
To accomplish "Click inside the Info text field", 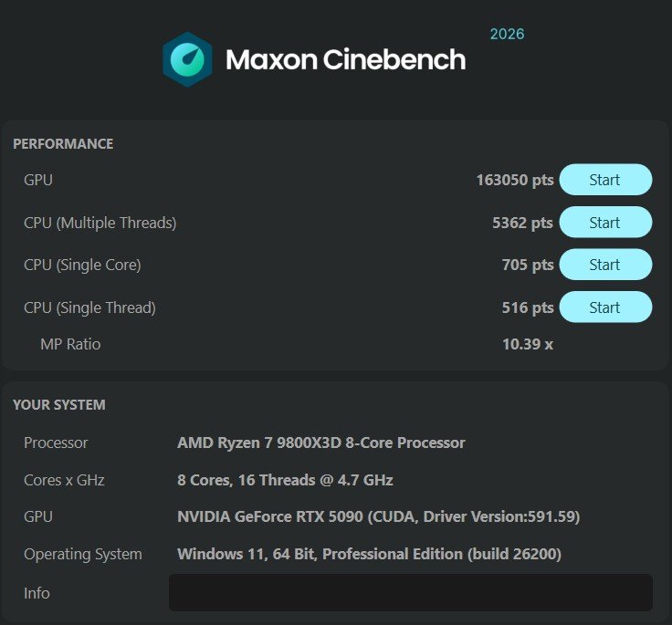I will [x=411, y=593].
